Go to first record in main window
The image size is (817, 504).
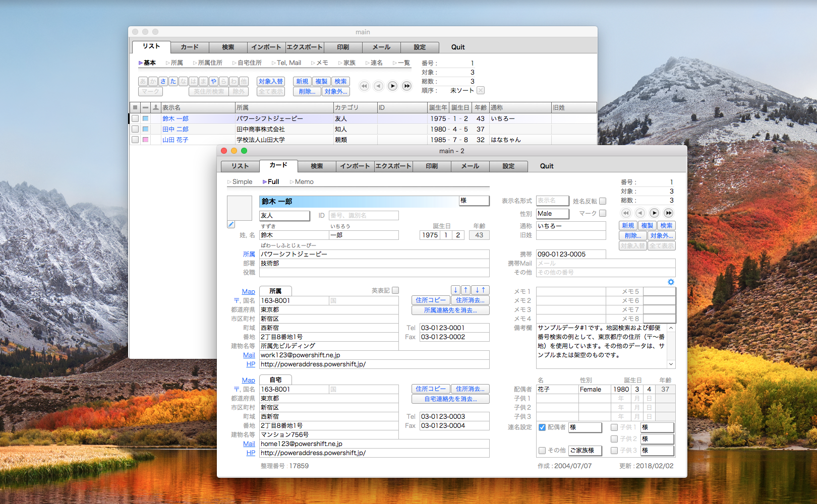pyautogui.click(x=364, y=86)
